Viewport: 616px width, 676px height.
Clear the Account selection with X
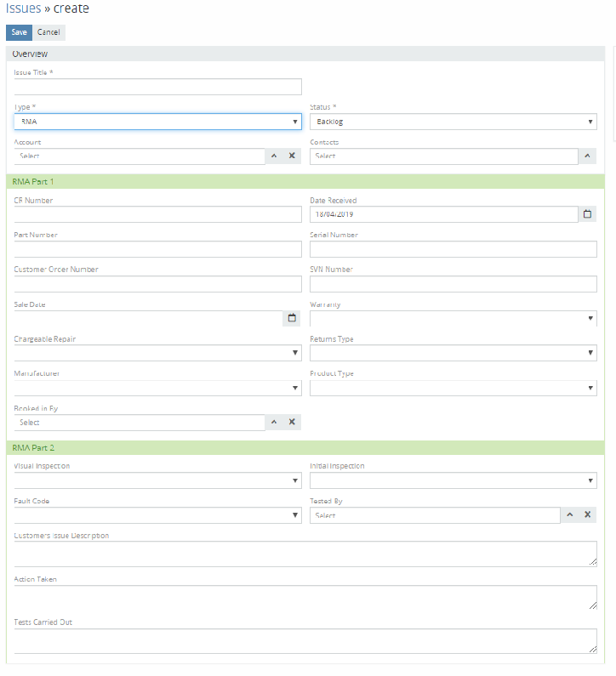(292, 156)
